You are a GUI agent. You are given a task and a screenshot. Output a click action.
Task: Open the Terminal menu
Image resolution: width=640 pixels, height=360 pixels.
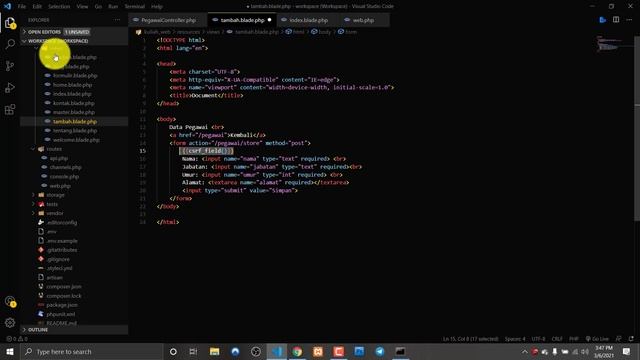point(135,7)
